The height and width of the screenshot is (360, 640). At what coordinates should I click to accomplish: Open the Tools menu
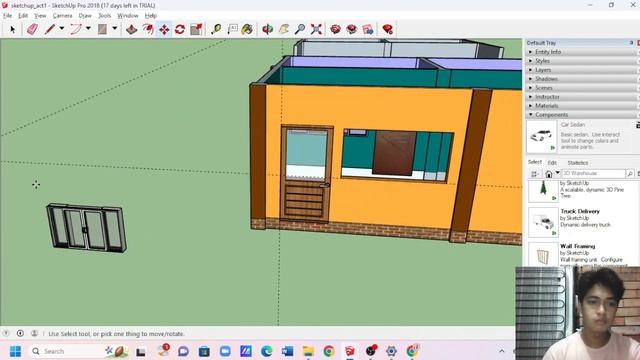[104, 16]
